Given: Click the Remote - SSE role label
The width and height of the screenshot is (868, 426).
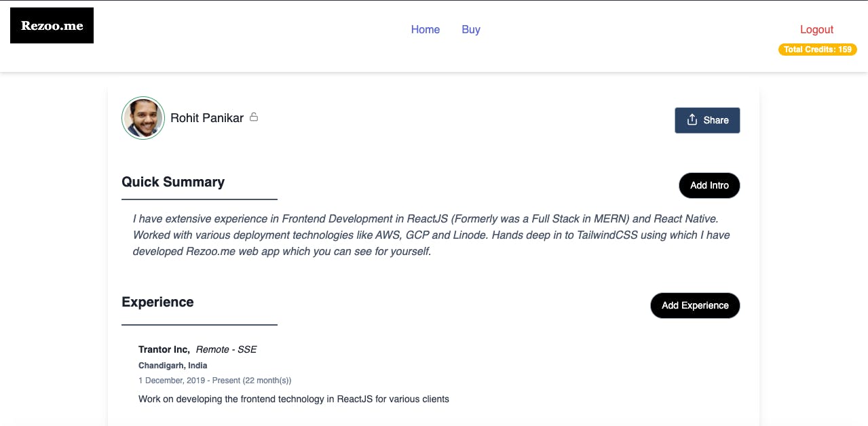Looking at the screenshot, I should click(227, 349).
